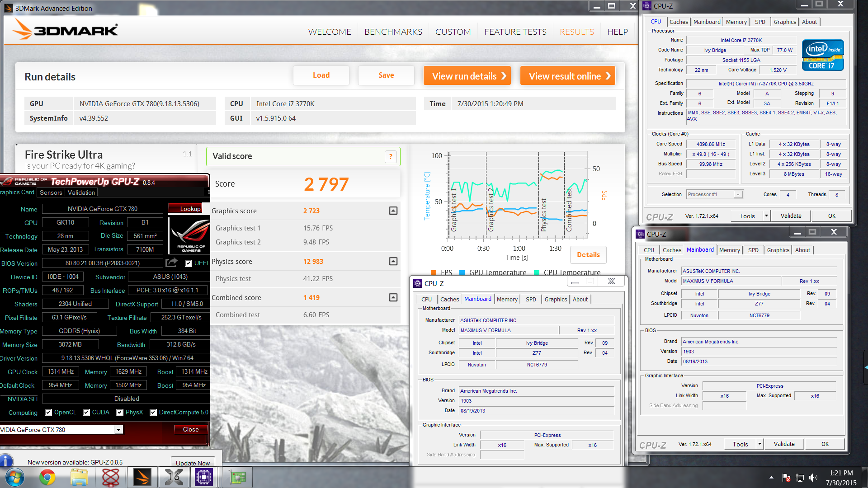Viewport: 868px width, 488px height.
Task: Click the CPU-Z title icon in middle window
Action: point(418,284)
